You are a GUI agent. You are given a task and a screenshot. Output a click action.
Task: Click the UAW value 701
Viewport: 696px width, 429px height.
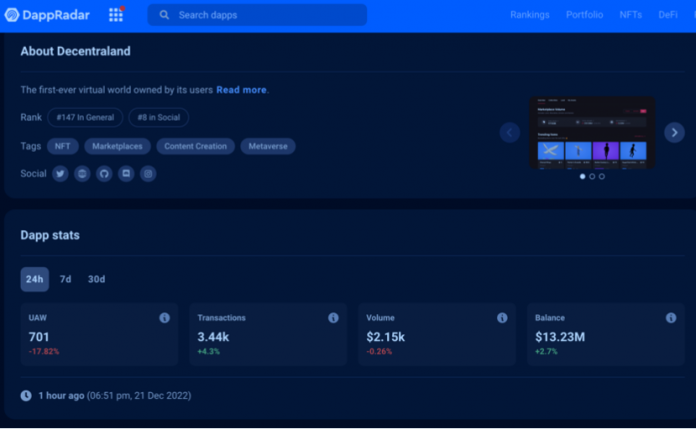tap(39, 337)
